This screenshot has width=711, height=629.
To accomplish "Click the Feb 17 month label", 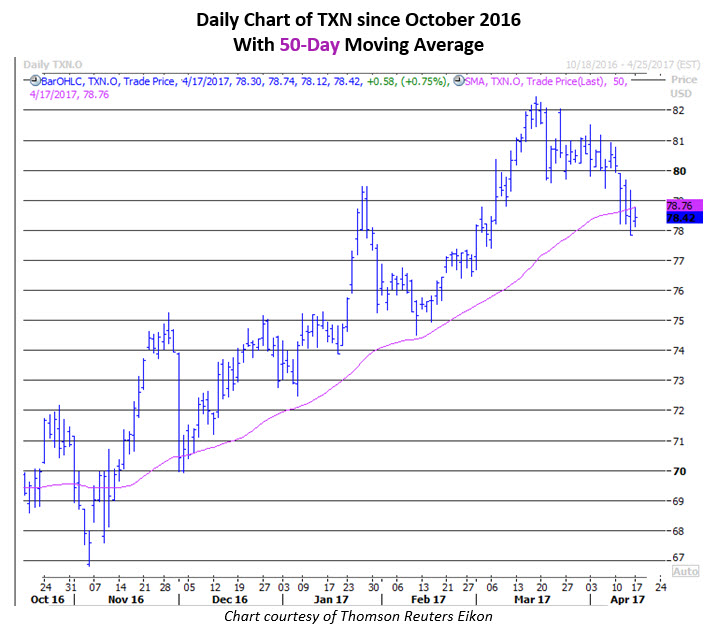I will point(429,600).
